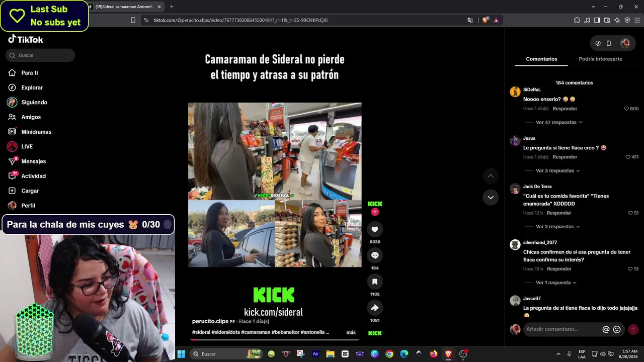Reply to Jesus's comment with Responder
Viewport: 644px width, 362px height.
565,157
